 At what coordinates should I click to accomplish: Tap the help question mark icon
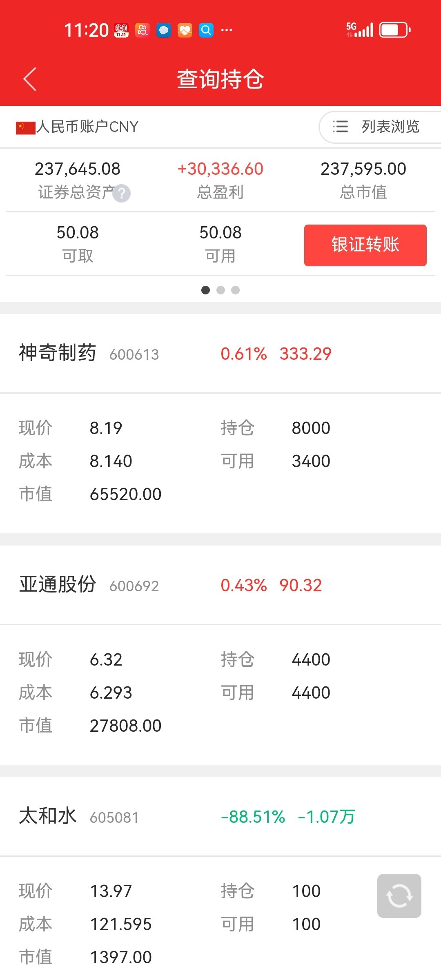121,194
